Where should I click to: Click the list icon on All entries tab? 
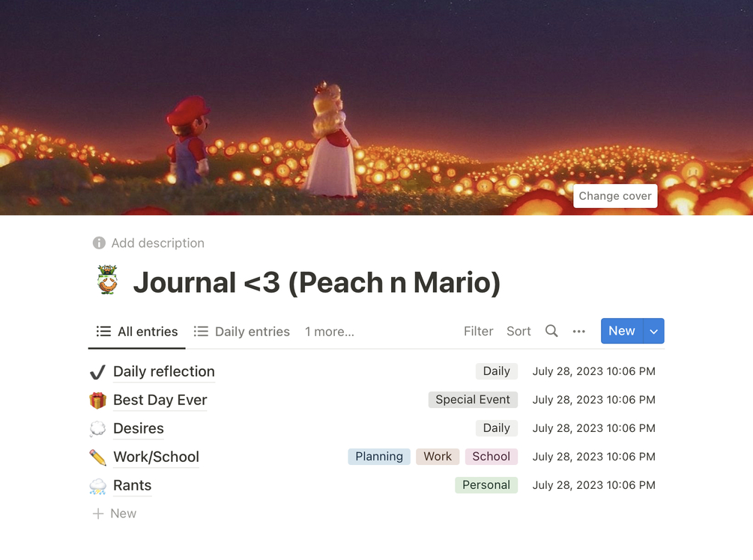tap(103, 331)
